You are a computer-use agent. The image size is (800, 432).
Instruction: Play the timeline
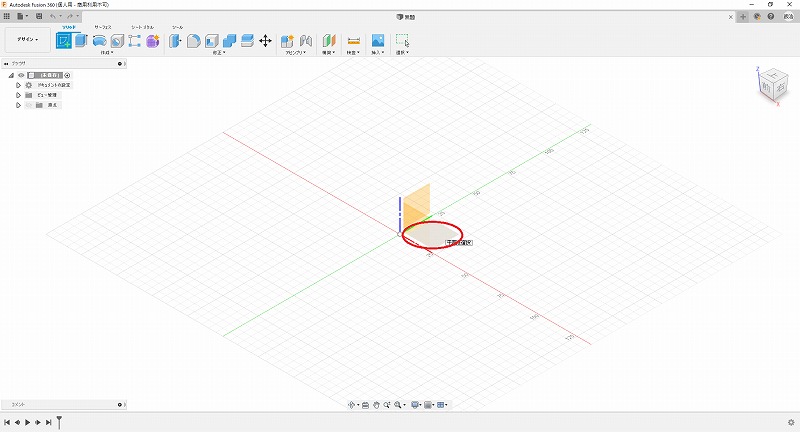[x=28, y=422]
